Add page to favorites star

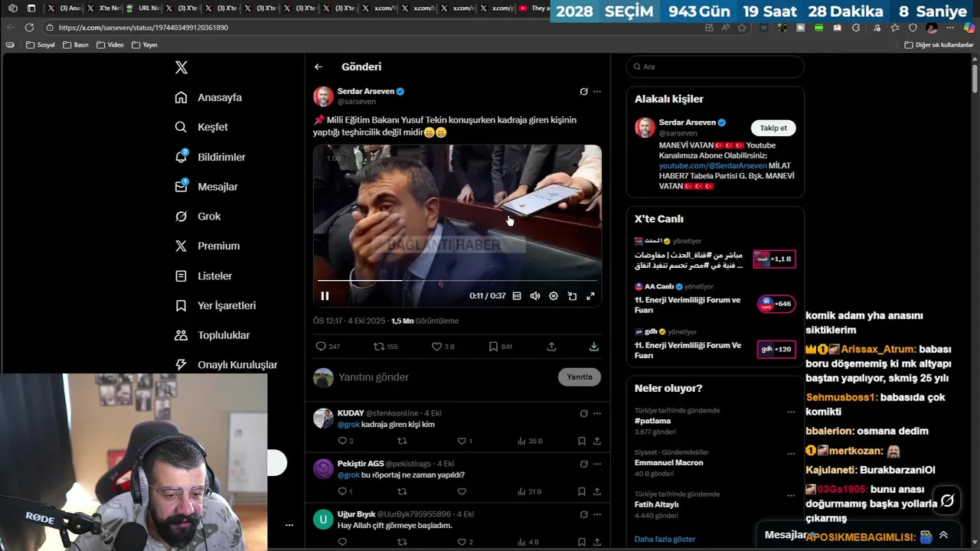[x=742, y=28]
